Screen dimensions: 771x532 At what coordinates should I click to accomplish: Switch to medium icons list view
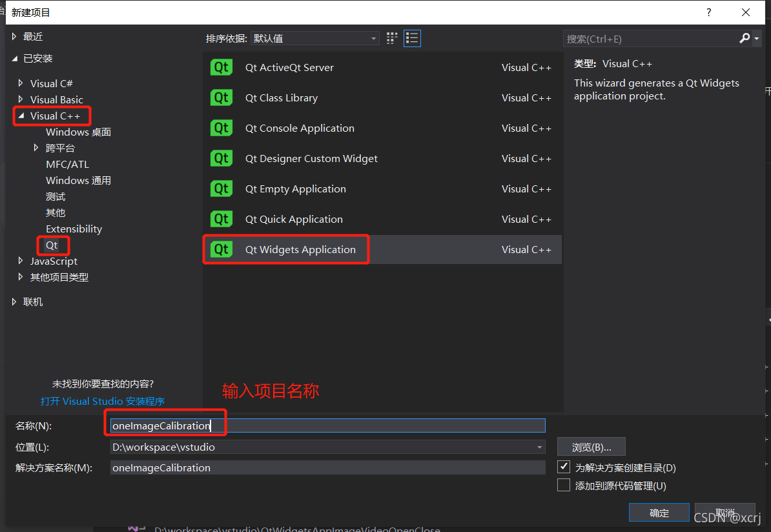click(412, 38)
